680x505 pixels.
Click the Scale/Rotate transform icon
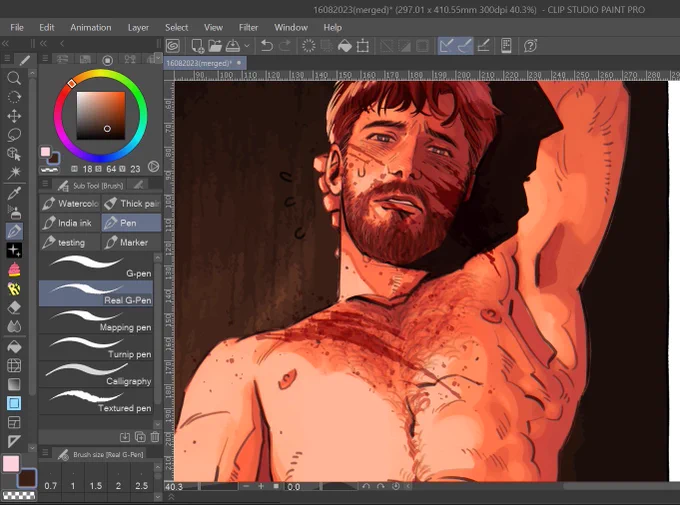coord(363,46)
